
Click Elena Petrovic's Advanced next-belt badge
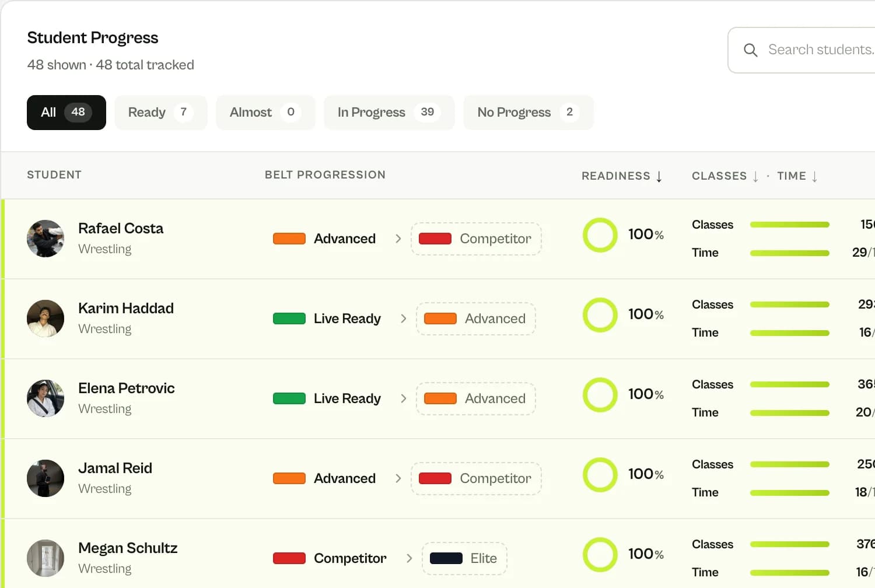[476, 398]
